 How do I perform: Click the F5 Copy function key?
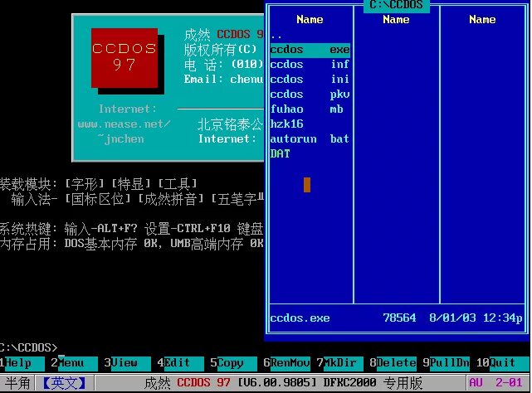(233, 363)
